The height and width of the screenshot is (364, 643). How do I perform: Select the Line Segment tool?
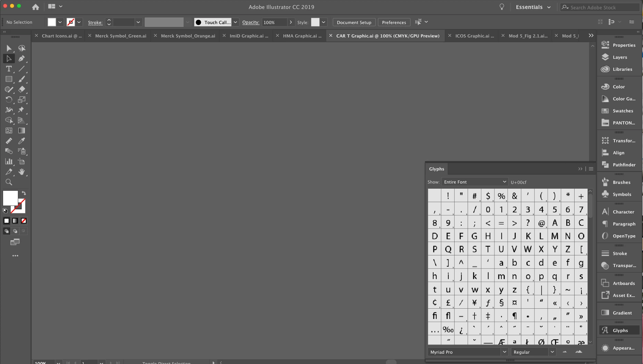click(x=22, y=69)
